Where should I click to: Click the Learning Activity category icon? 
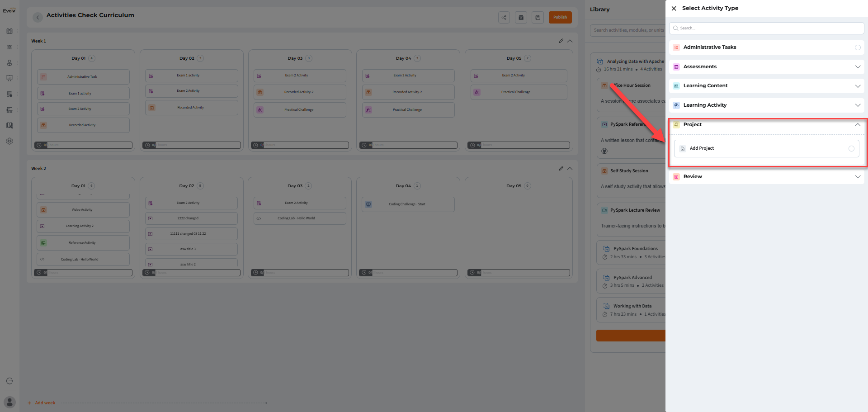click(676, 105)
